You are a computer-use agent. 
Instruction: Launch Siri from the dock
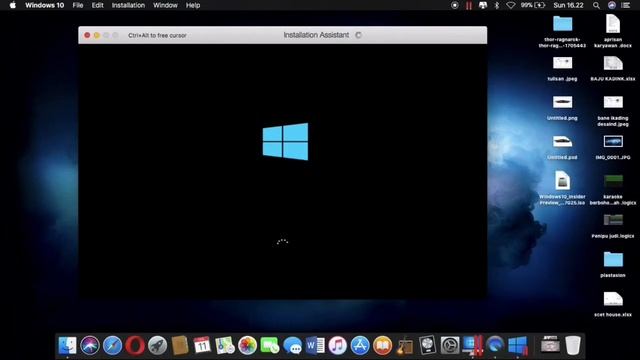[x=90, y=345]
